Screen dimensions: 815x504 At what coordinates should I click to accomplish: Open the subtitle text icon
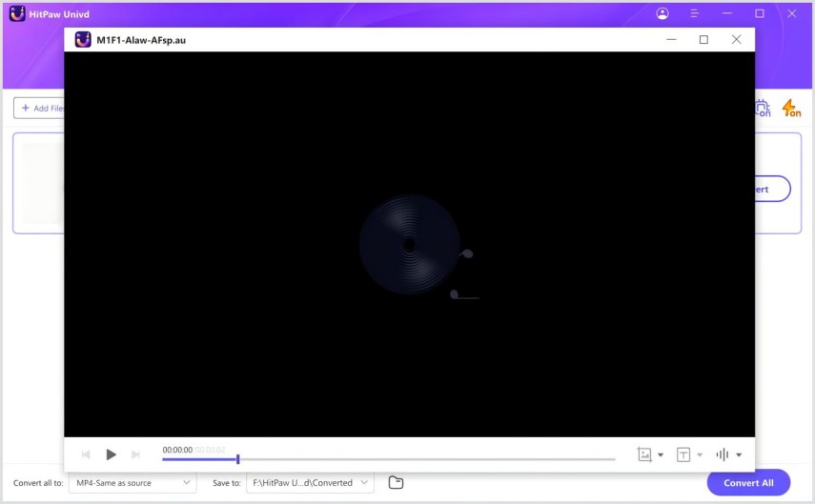(x=683, y=454)
